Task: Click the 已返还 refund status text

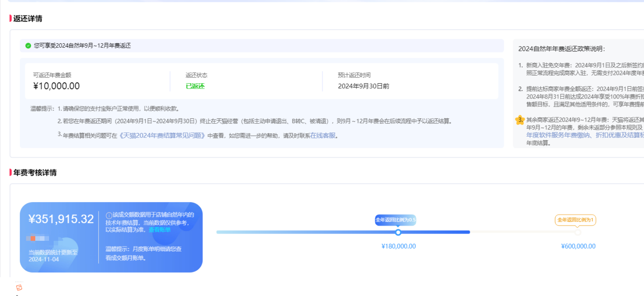Action: [195, 86]
